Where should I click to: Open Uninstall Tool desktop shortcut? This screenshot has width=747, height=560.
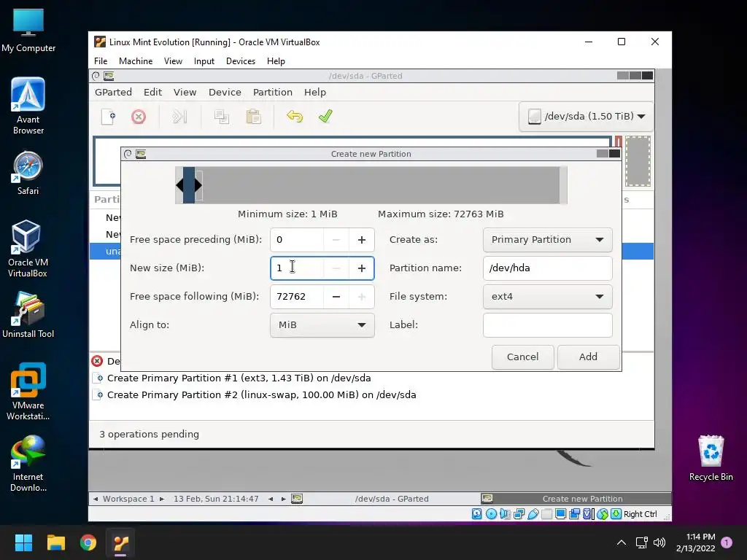tap(28, 315)
